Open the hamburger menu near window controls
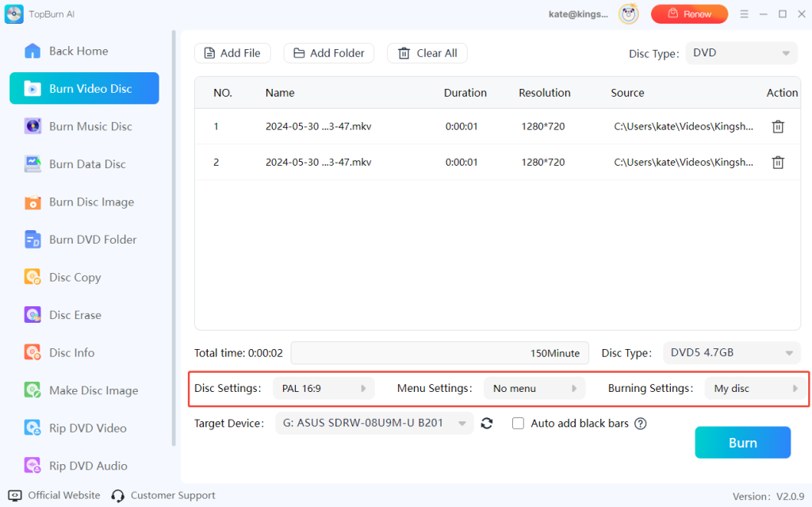Viewport: 812px width, 507px height. pyautogui.click(x=744, y=13)
